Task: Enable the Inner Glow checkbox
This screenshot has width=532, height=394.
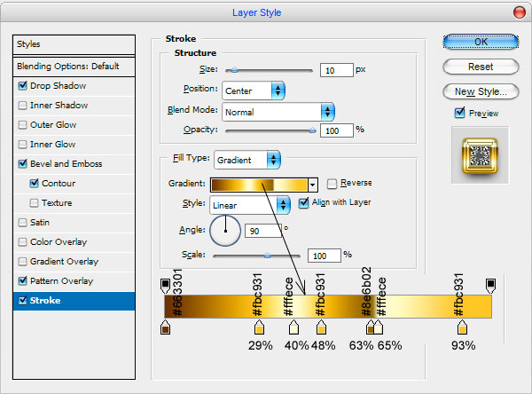Action: 23,145
